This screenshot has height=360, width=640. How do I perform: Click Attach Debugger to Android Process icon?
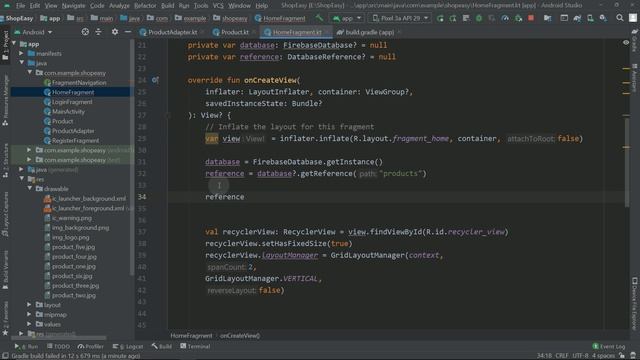coord(518,18)
